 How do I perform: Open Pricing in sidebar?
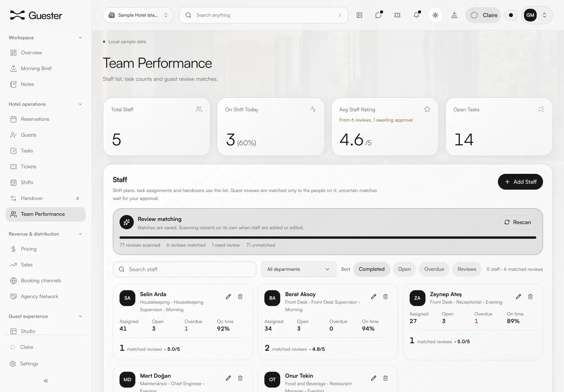click(46, 249)
